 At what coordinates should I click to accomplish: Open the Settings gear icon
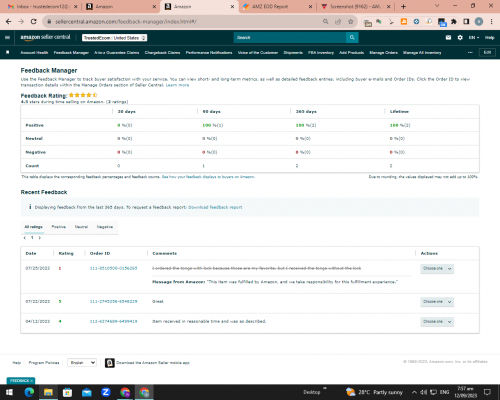460,38
